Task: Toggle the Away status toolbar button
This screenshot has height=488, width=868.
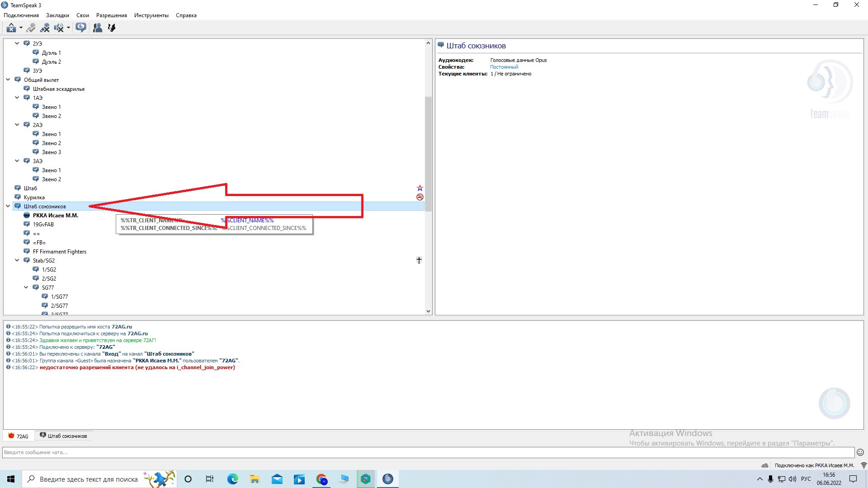Action: (x=11, y=28)
